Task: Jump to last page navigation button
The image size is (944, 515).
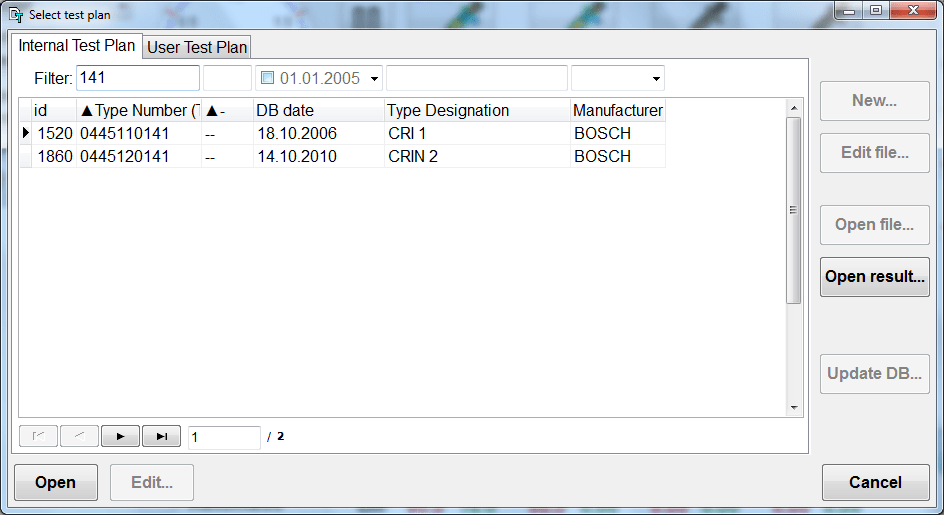Action: [161, 436]
